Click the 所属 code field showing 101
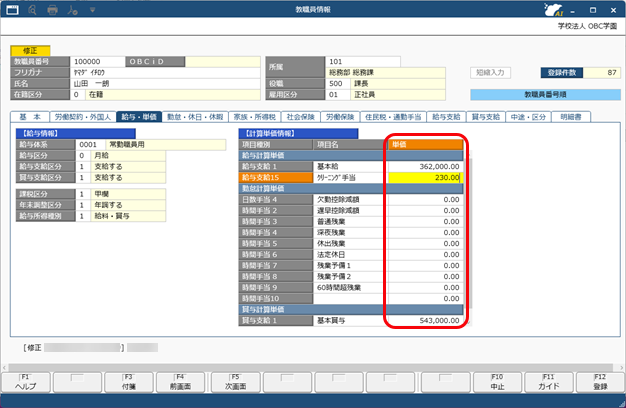This screenshot has width=626, height=408. tap(363, 61)
